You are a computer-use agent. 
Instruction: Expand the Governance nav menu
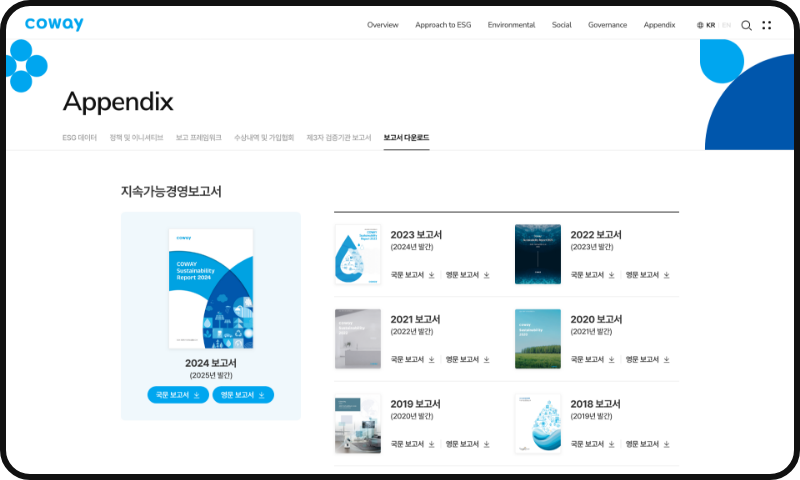click(607, 25)
